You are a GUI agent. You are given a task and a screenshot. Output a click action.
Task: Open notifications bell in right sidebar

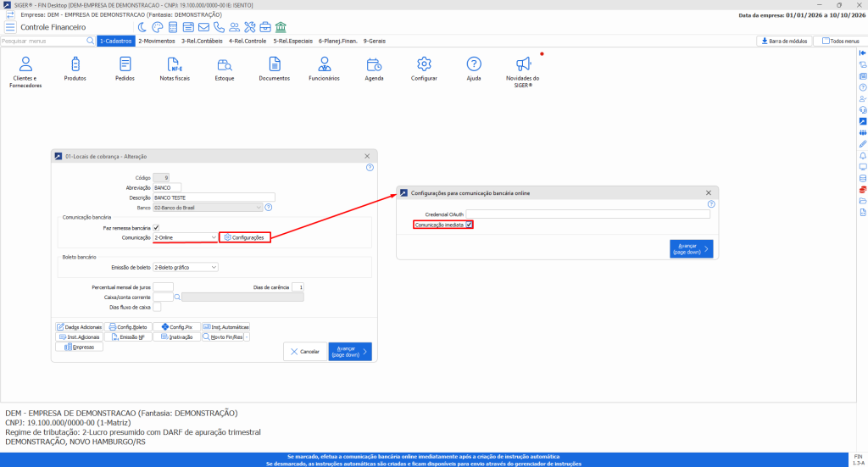click(x=862, y=155)
